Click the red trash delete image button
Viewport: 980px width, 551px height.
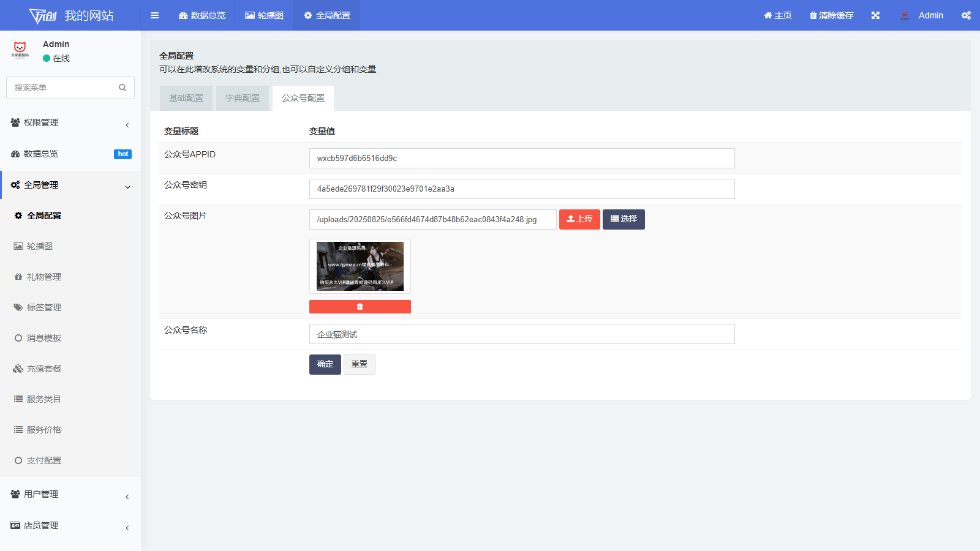tap(360, 307)
